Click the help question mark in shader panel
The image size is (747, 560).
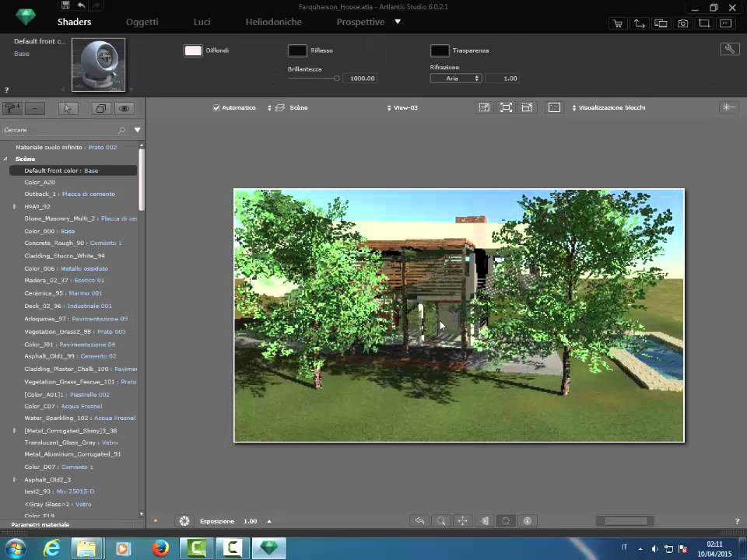click(6, 89)
